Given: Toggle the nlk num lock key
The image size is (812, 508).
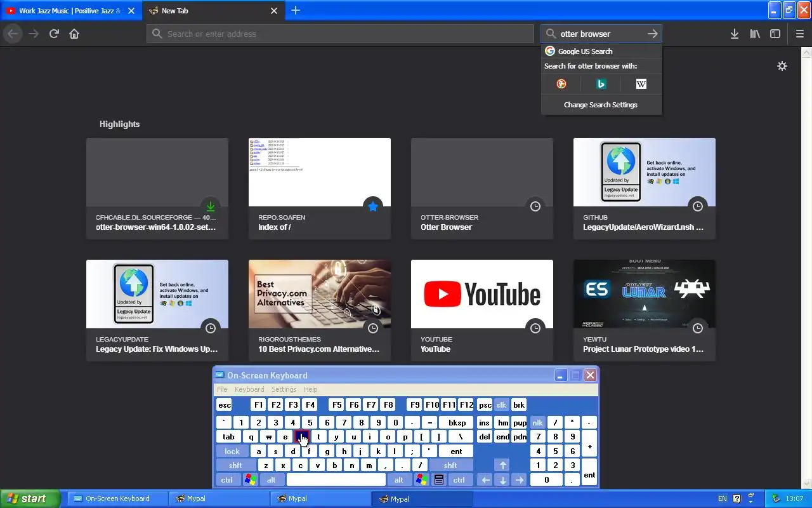Looking at the screenshot, I should (x=537, y=422).
